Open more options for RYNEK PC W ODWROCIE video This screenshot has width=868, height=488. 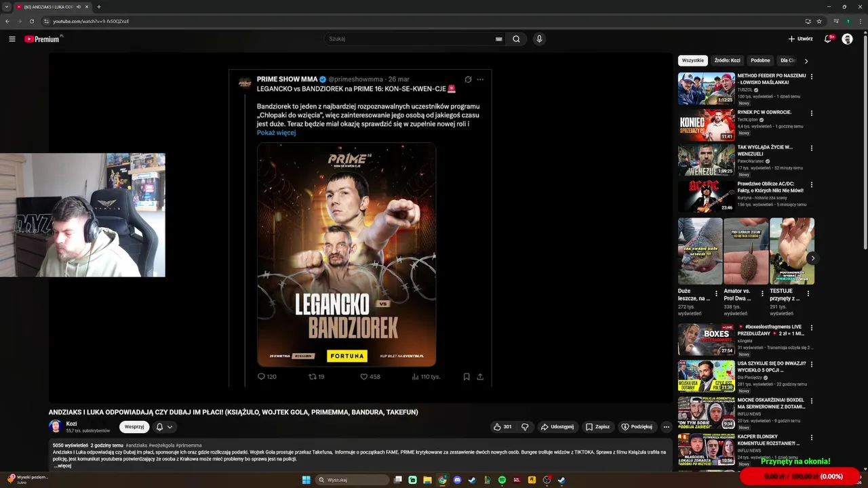(x=812, y=113)
